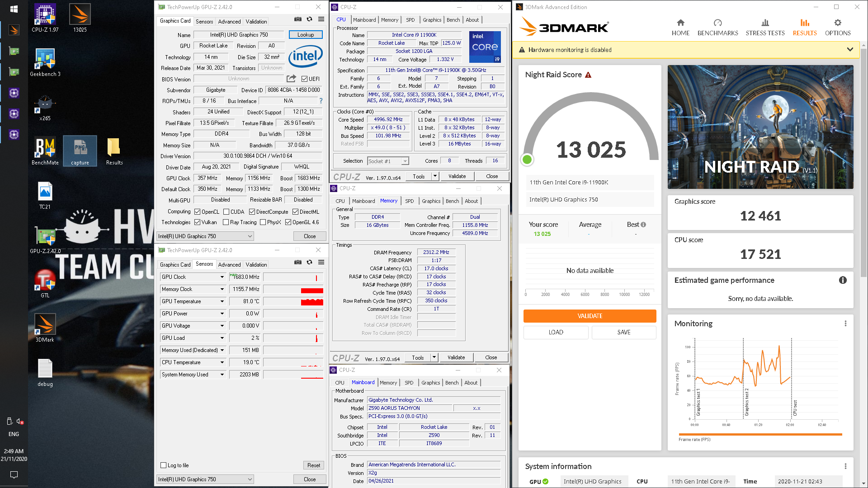The height and width of the screenshot is (488, 868).
Task: Toggle the Ray Tracing checkbox
Action: coord(226,222)
